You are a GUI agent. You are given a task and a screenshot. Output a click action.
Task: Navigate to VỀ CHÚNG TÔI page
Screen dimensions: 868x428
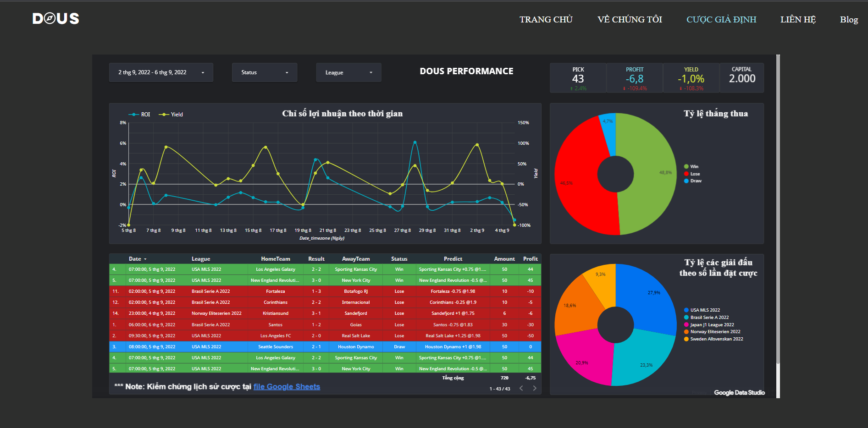(x=630, y=19)
